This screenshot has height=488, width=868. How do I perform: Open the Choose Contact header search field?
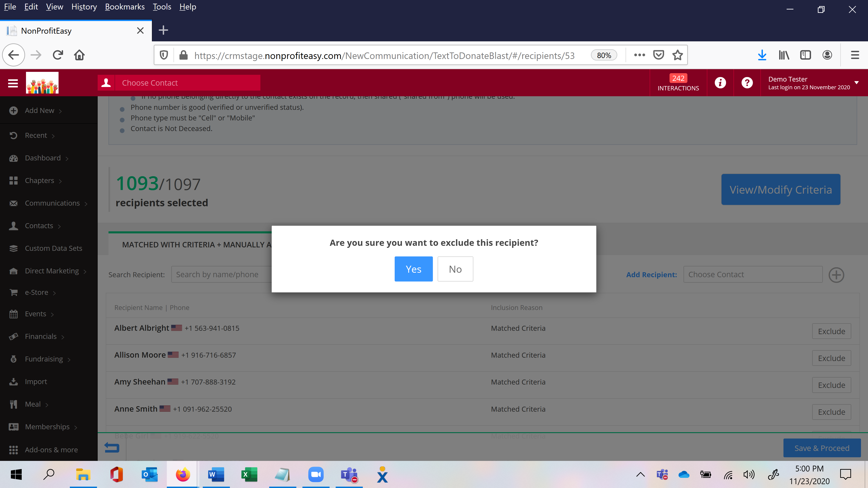pos(187,82)
